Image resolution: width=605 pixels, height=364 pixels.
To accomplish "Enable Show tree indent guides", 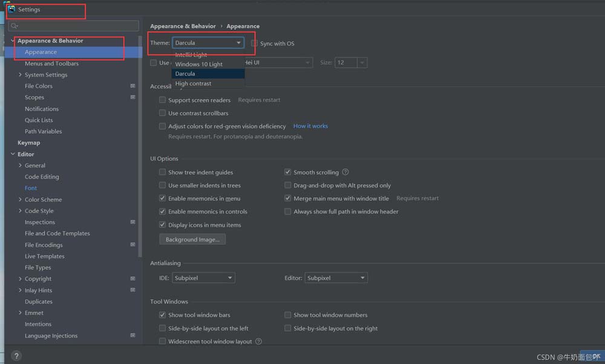I will pyautogui.click(x=162, y=172).
